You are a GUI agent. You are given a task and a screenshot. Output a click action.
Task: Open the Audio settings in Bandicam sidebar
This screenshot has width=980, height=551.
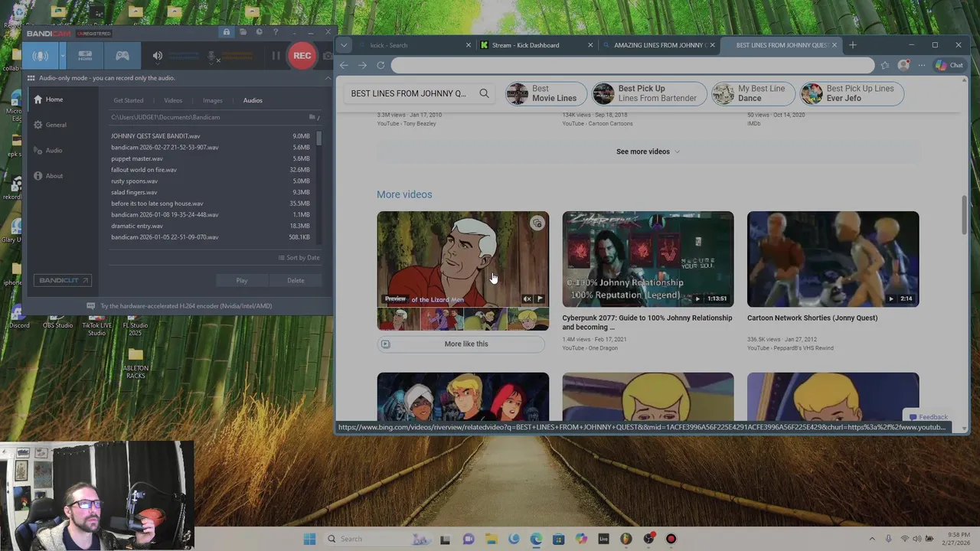pos(54,150)
